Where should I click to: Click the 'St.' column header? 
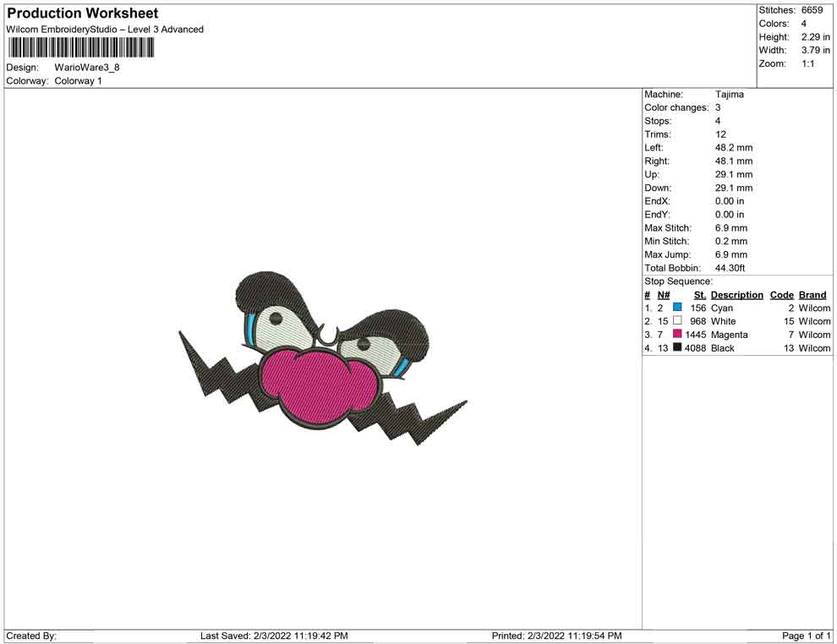coord(700,295)
